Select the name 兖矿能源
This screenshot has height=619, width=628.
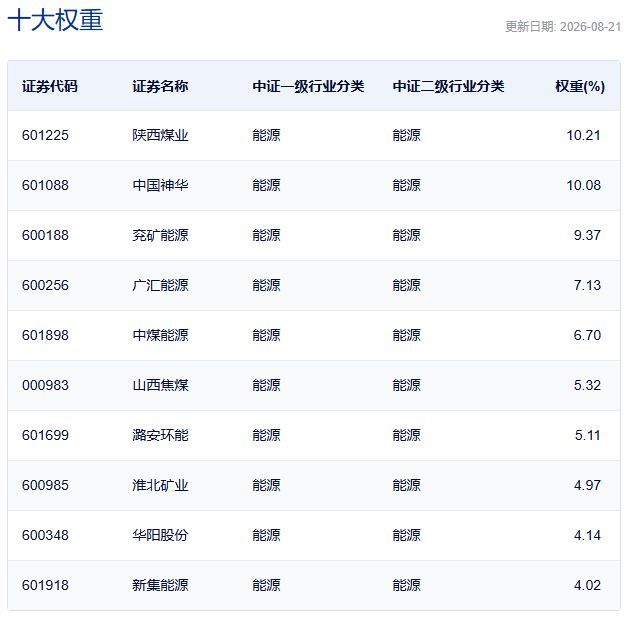pyautogui.click(x=160, y=235)
